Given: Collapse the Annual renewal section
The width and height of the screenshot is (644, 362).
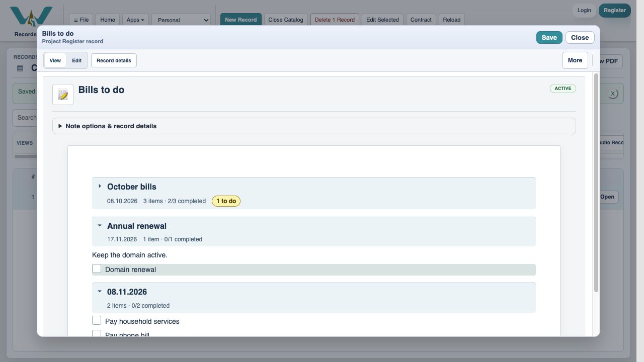Looking at the screenshot, I should click(100, 226).
